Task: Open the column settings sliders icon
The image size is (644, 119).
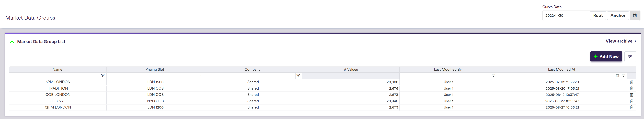Action: (630, 57)
